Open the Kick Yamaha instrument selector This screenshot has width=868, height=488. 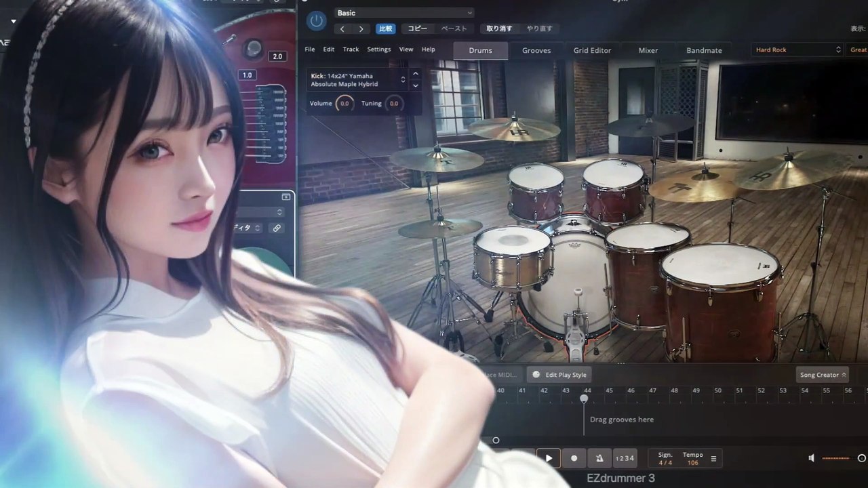(357, 80)
